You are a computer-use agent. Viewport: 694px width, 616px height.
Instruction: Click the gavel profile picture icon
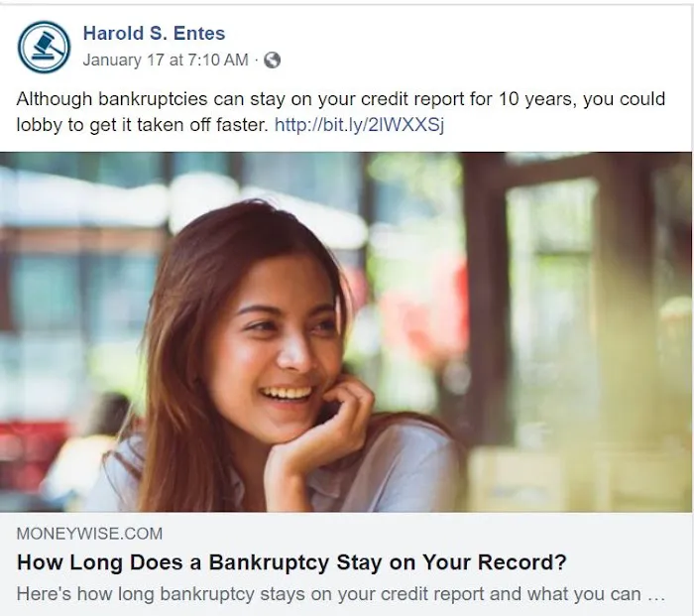click(44, 47)
